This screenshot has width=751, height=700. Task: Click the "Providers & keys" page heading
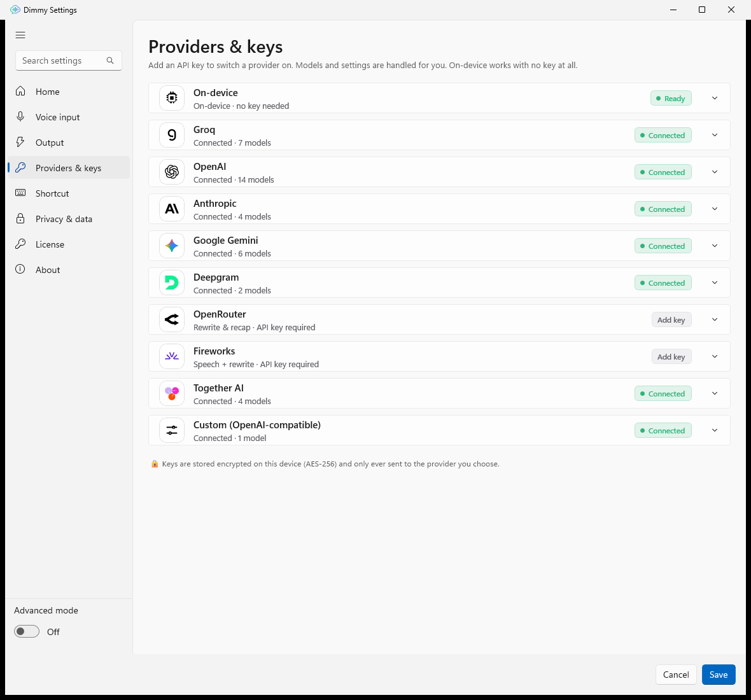tap(216, 47)
